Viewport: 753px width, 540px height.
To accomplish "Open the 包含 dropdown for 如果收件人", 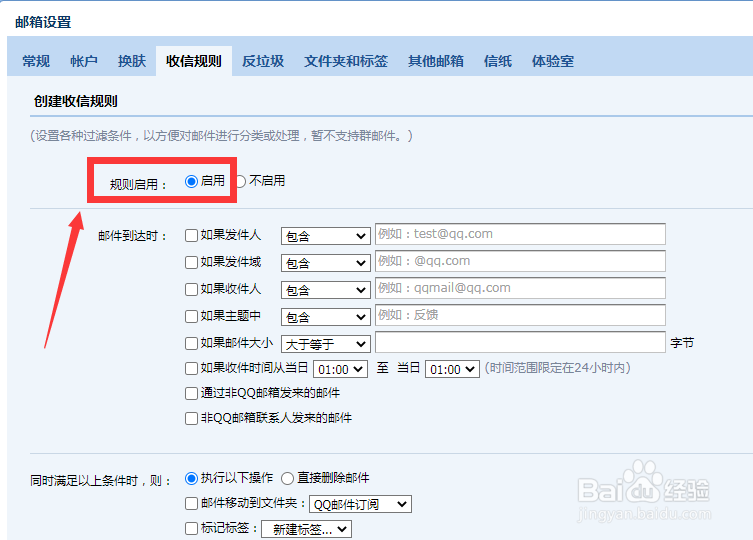I will pyautogui.click(x=326, y=290).
